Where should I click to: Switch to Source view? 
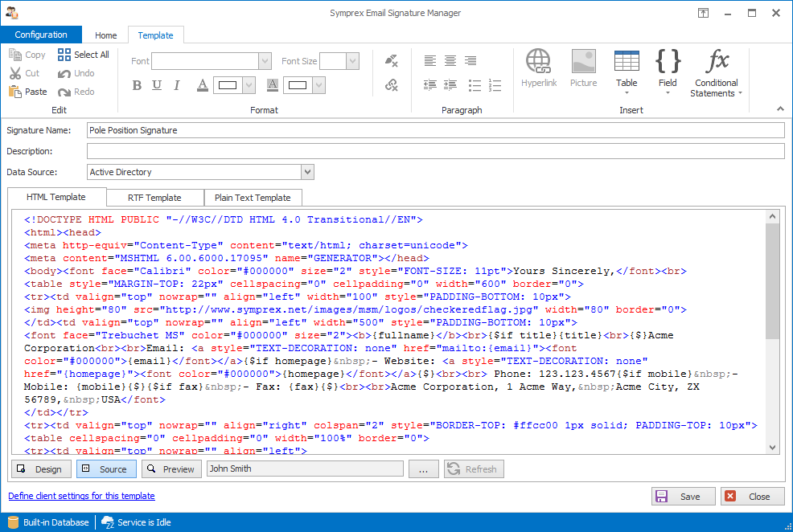tap(106, 469)
